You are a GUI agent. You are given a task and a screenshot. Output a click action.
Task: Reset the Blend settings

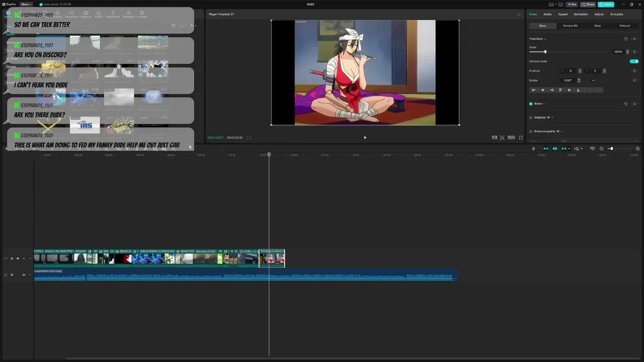[626, 104]
